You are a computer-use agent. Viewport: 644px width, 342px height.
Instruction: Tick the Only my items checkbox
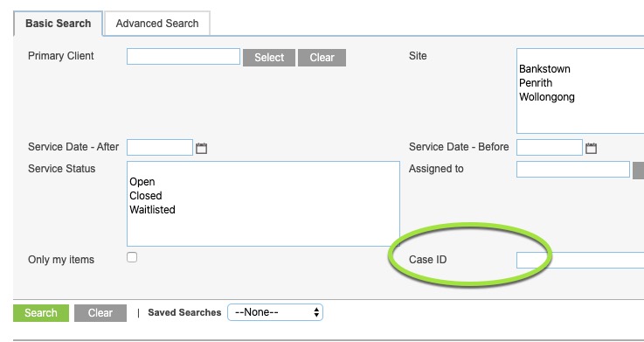(x=132, y=257)
